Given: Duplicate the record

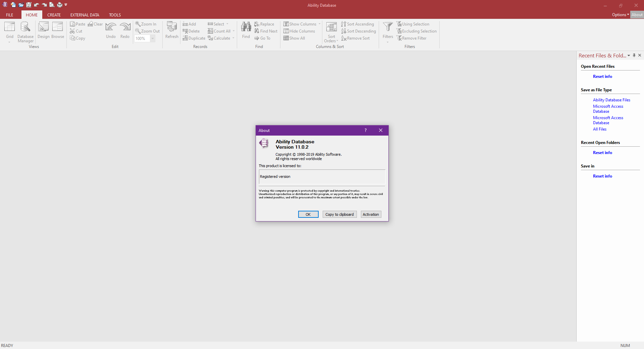Looking at the screenshot, I should pyautogui.click(x=194, y=38).
